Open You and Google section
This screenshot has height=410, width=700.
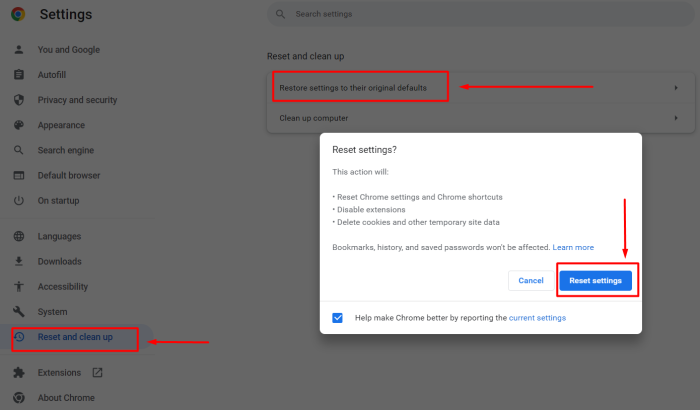(69, 50)
